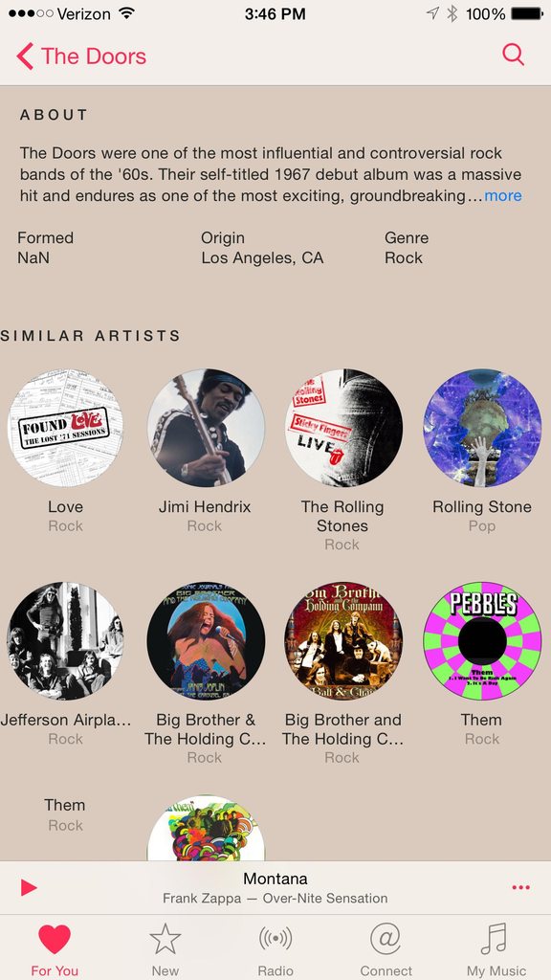This screenshot has width=551, height=980.
Task: Go back to The Doors page
Action: [x=81, y=56]
